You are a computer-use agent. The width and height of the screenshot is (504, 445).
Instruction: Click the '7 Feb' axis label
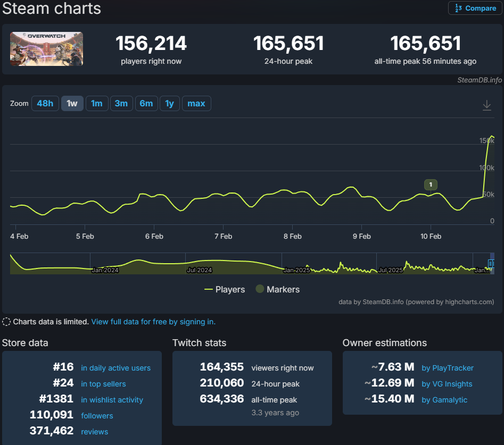[x=224, y=236]
